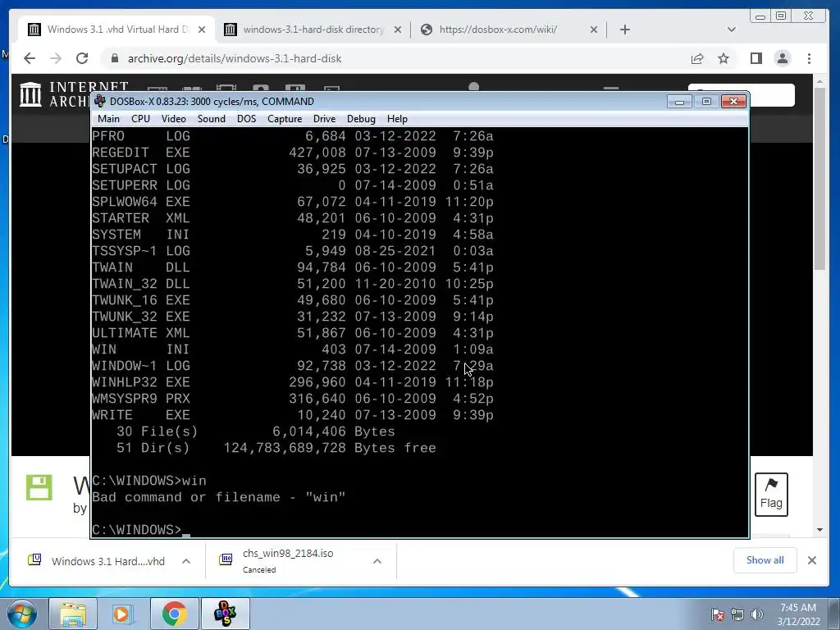Click the site lock icon in address bar

click(114, 58)
